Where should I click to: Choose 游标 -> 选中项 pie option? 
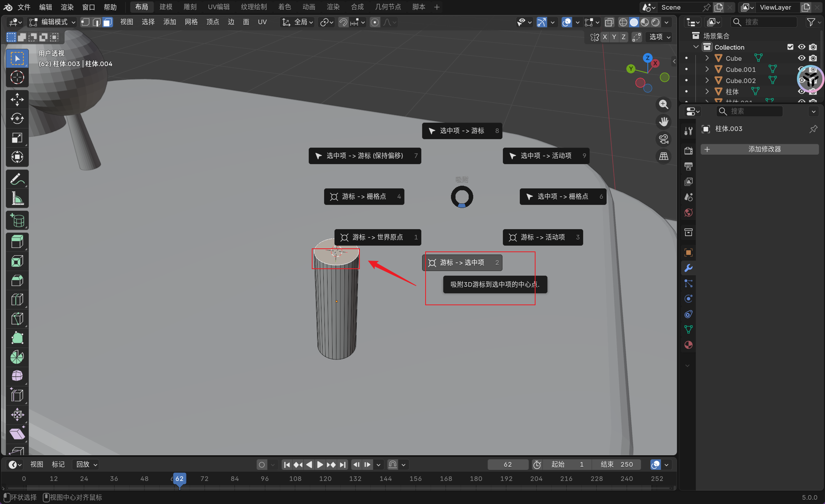coord(462,263)
